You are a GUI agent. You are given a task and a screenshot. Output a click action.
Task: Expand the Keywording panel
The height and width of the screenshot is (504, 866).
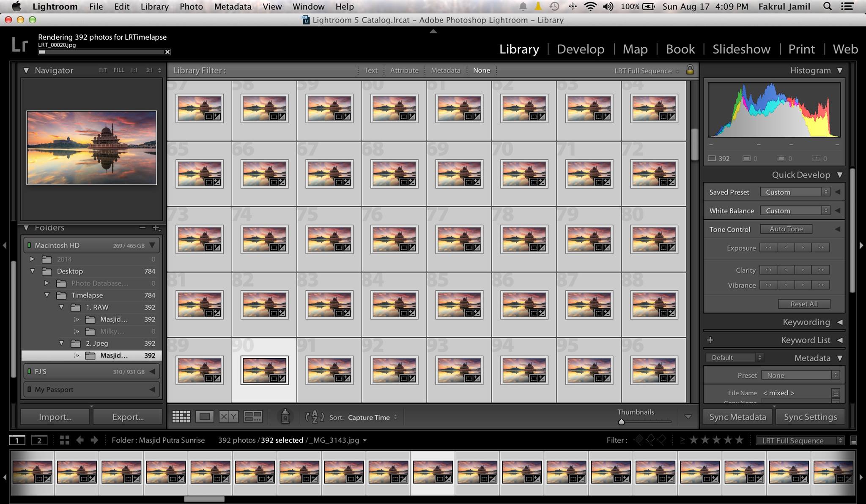pyautogui.click(x=840, y=322)
